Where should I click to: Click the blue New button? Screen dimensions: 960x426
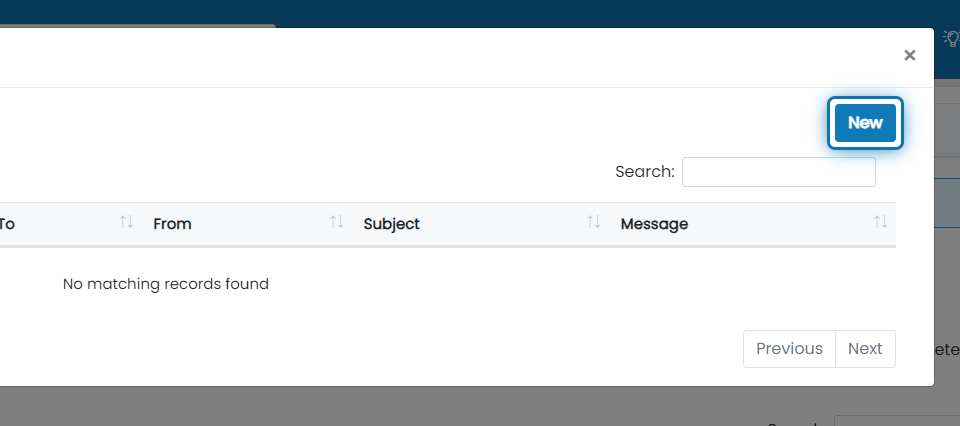tap(865, 123)
